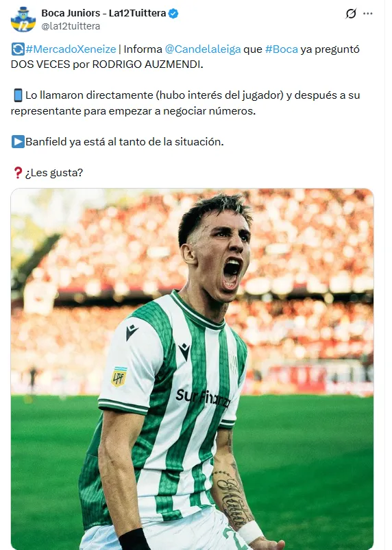Open the @Candelaleiga mention link
Image resolution: width=392 pixels, height=550 pixels.
[203, 49]
